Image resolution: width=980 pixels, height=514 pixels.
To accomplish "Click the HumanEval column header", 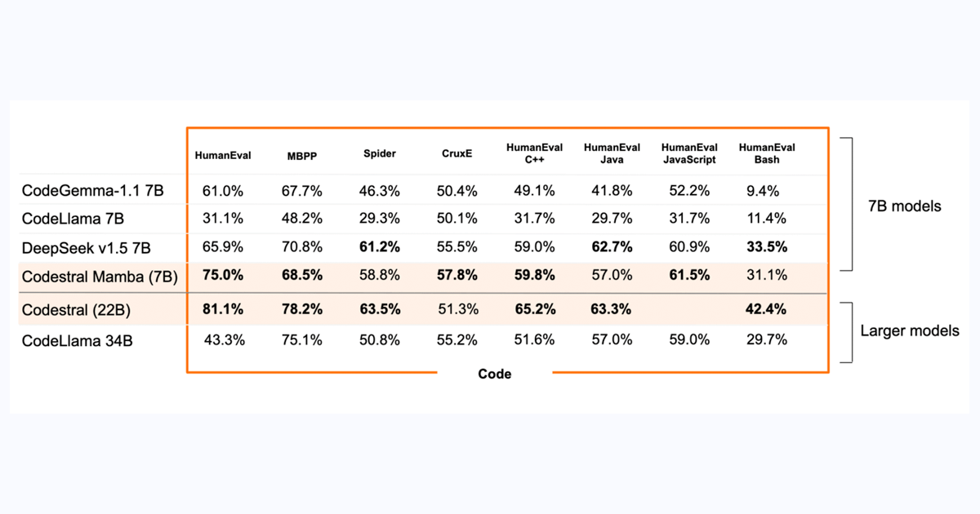I will click(x=223, y=155).
